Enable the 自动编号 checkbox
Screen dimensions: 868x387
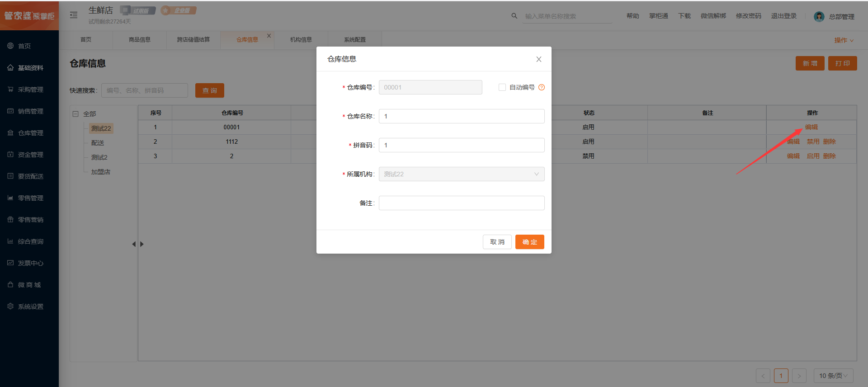click(x=502, y=87)
